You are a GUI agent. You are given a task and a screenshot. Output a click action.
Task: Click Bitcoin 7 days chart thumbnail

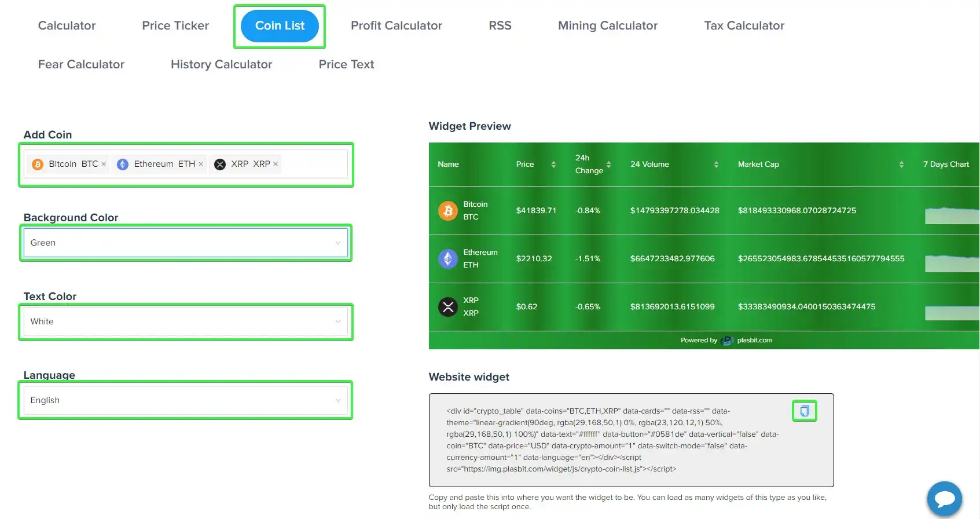tap(952, 215)
